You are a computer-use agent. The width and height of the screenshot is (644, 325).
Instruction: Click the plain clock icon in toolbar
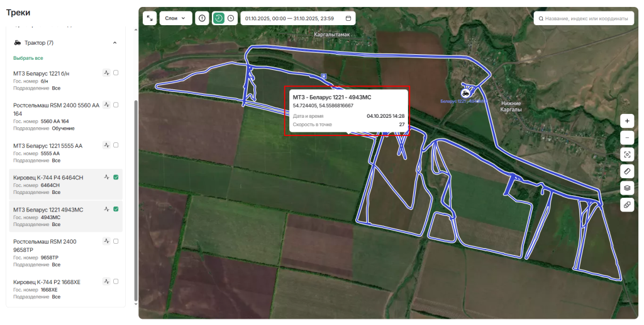point(231,18)
